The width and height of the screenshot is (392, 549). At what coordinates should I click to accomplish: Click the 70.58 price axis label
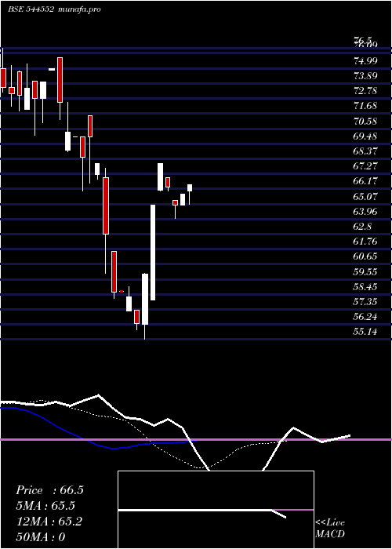(365, 121)
